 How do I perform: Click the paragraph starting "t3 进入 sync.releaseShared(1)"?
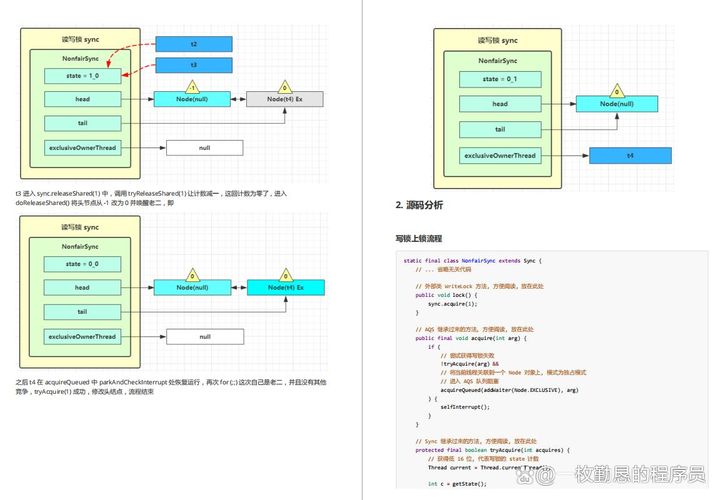(151, 198)
